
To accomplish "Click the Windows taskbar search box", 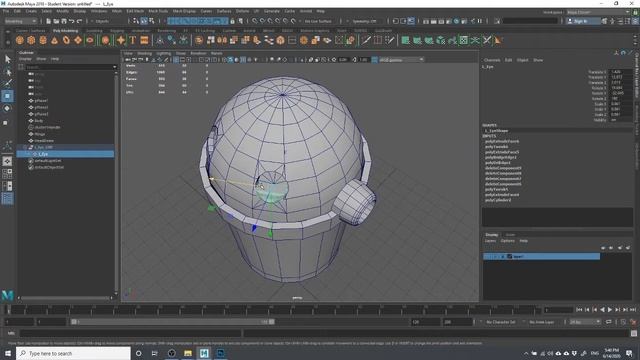I will coord(73,353).
